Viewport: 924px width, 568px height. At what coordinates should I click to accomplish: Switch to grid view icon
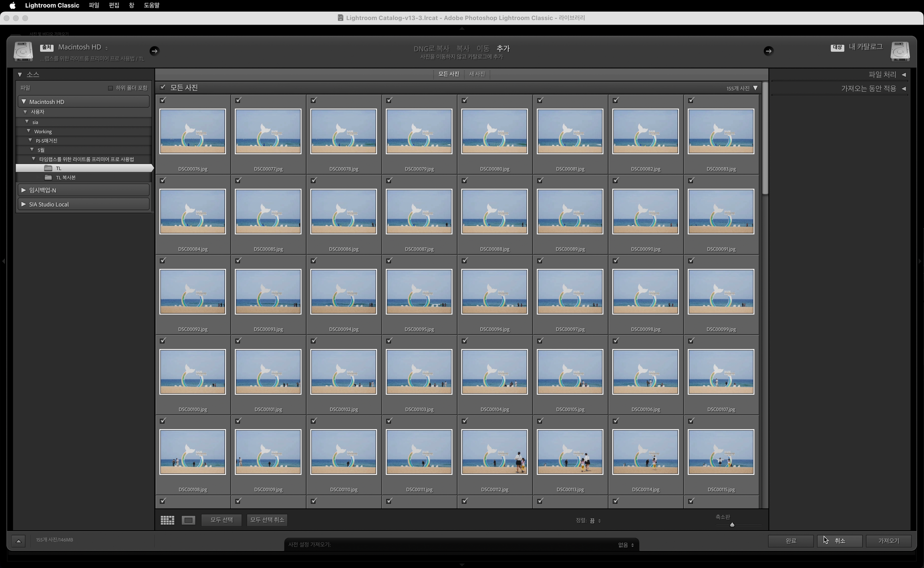(x=167, y=520)
